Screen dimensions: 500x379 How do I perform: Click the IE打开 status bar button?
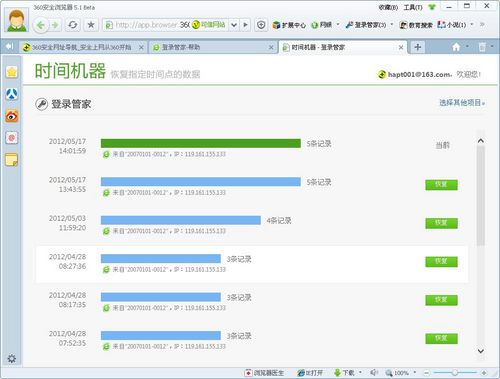tap(310, 373)
